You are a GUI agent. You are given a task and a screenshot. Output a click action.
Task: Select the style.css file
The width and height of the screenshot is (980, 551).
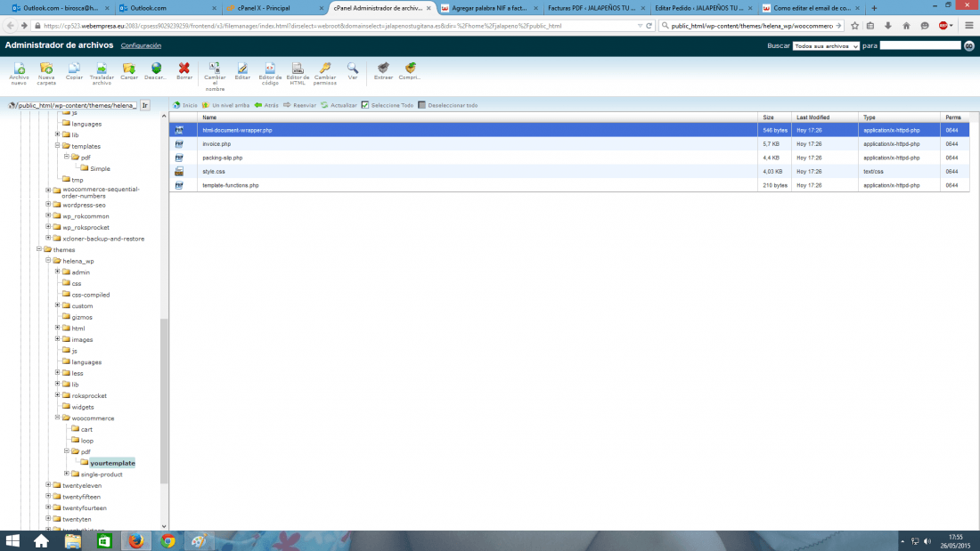click(568, 171)
